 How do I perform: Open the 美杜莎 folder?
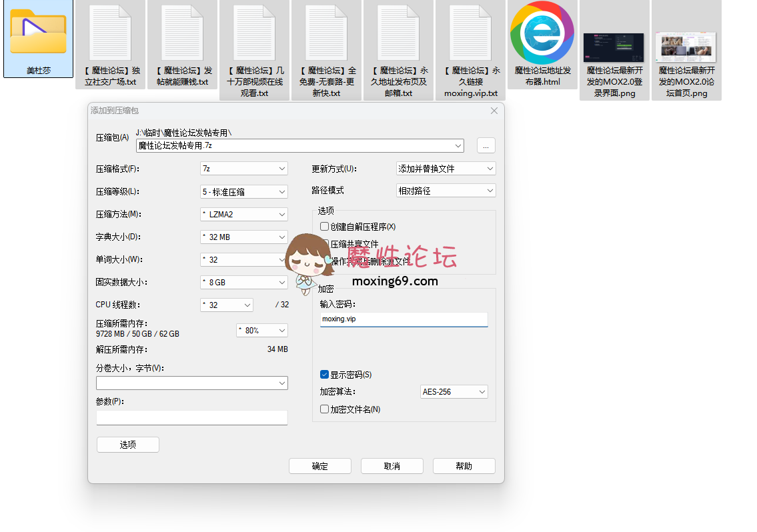pyautogui.click(x=37, y=37)
